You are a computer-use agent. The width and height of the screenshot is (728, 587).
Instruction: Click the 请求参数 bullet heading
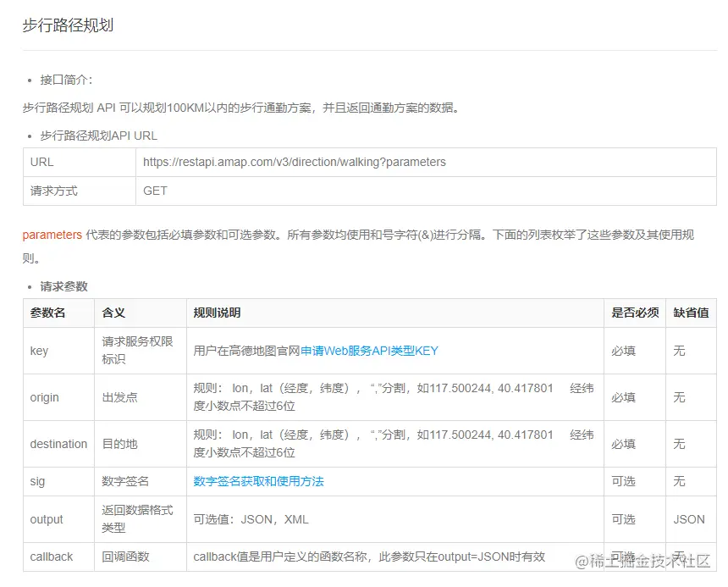[x=63, y=286]
